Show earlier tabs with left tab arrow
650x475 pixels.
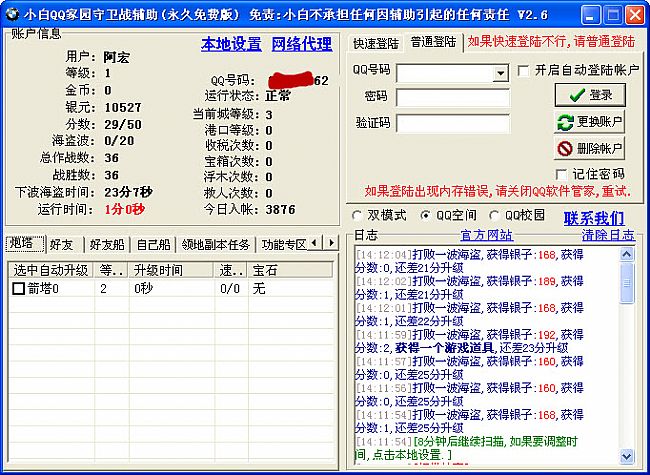(315, 243)
